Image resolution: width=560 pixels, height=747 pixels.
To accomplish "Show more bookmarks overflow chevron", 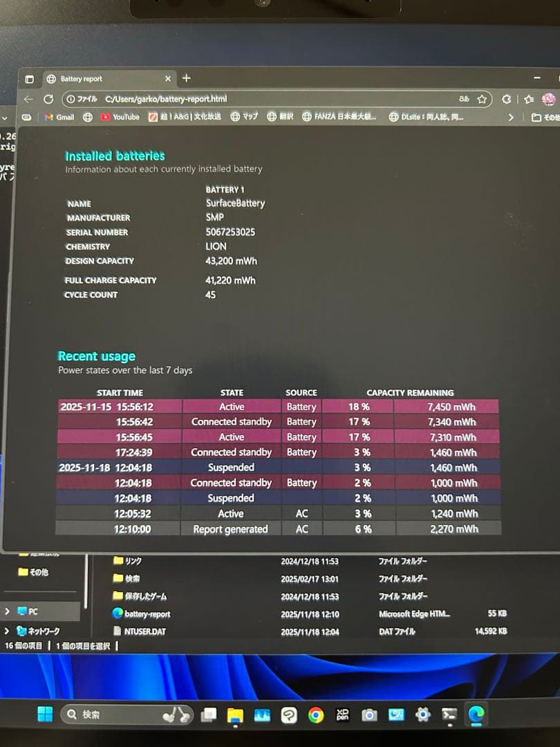I will (x=511, y=118).
